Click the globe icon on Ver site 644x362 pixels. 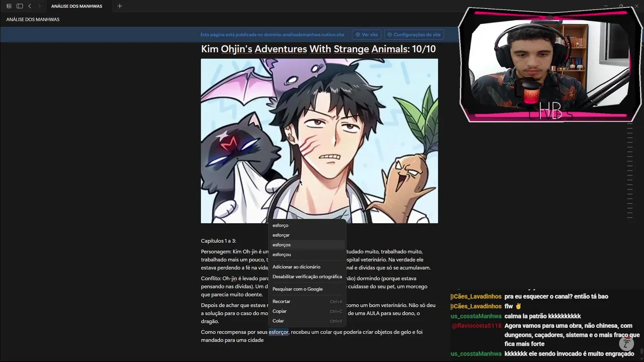point(358,35)
